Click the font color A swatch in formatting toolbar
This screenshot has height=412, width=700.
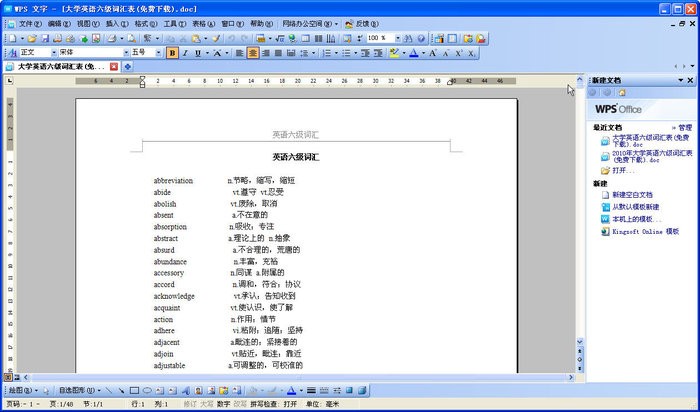pyautogui.click(x=414, y=53)
